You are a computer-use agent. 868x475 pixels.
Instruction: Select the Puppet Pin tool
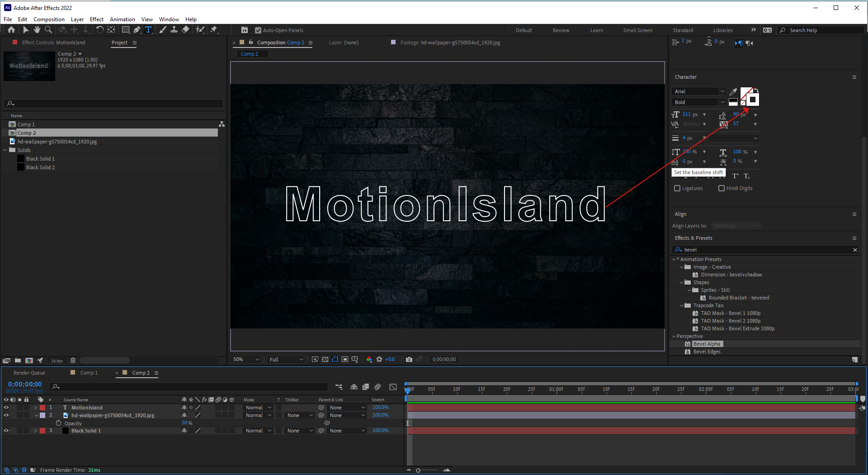click(214, 30)
